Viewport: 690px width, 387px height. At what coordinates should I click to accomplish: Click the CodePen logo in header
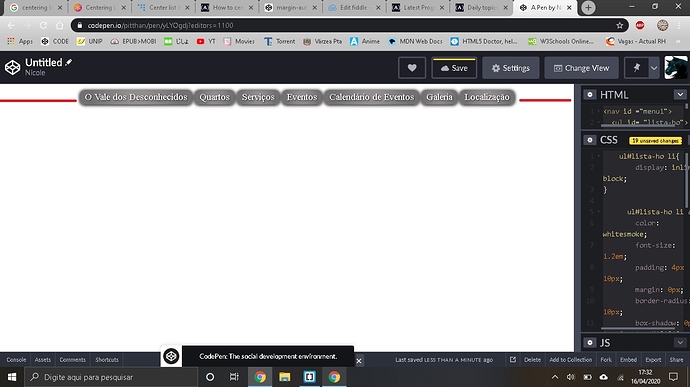tap(12, 67)
